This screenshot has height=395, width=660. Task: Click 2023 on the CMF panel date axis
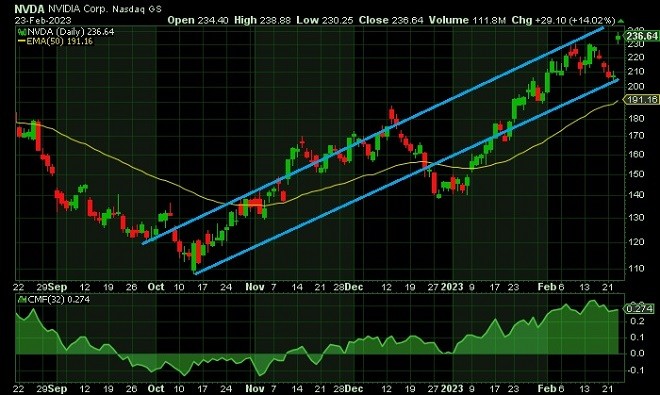(452, 388)
